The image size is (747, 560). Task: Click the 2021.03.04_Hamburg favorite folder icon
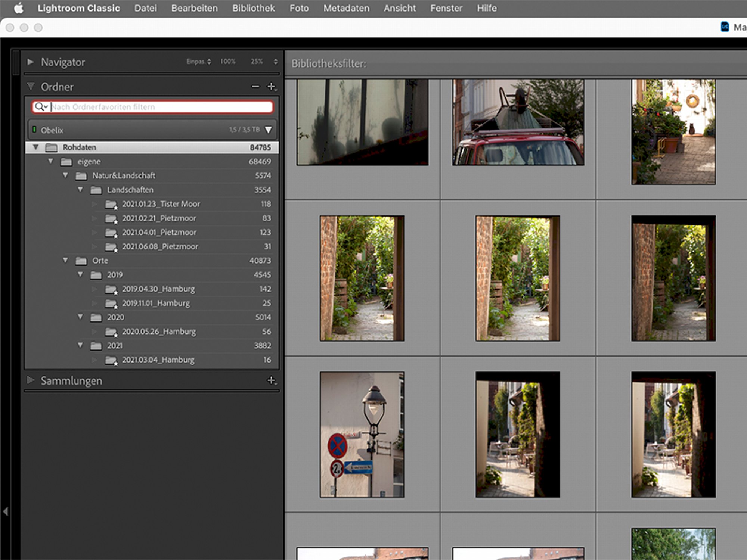[x=111, y=361]
